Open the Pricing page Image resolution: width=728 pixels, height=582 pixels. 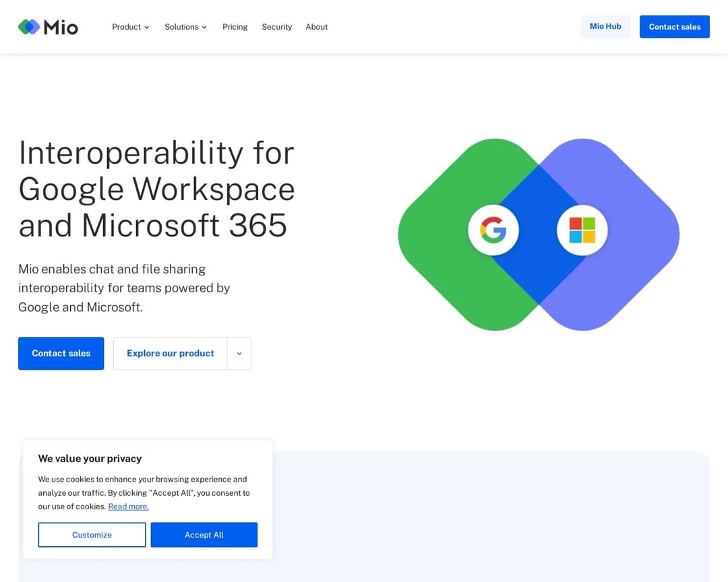tap(235, 27)
